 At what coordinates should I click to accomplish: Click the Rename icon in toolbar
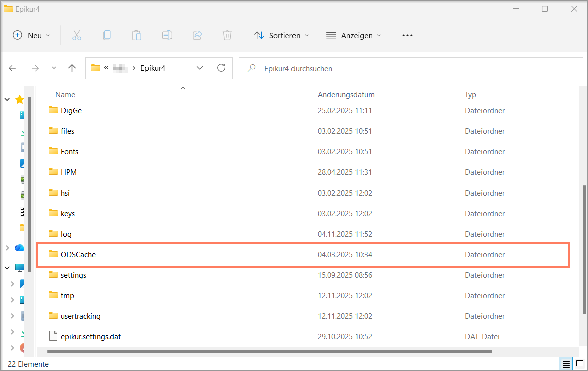167,35
